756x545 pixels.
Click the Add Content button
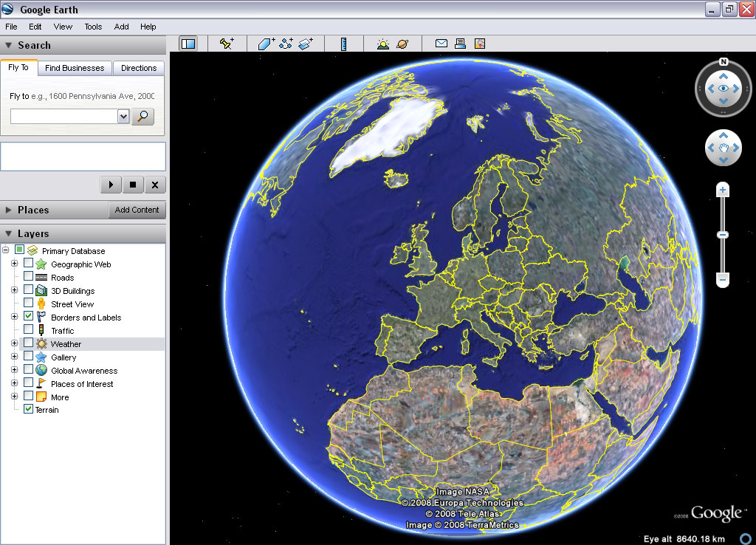[x=137, y=210]
